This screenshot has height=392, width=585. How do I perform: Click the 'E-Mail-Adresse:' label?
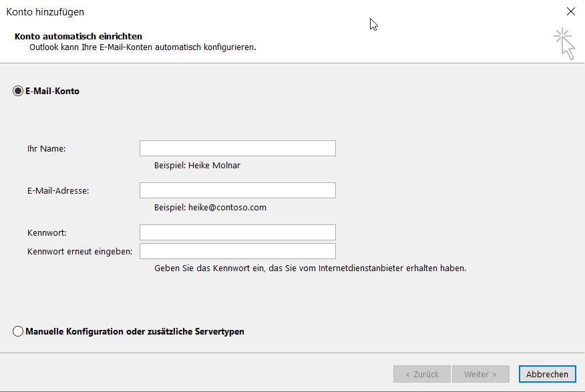(x=58, y=190)
